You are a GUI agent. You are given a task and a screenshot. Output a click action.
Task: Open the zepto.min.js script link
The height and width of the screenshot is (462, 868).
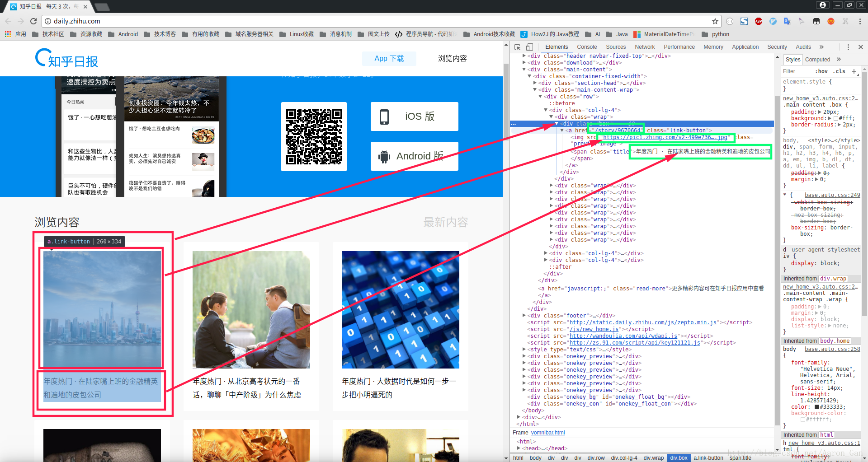(x=643, y=322)
